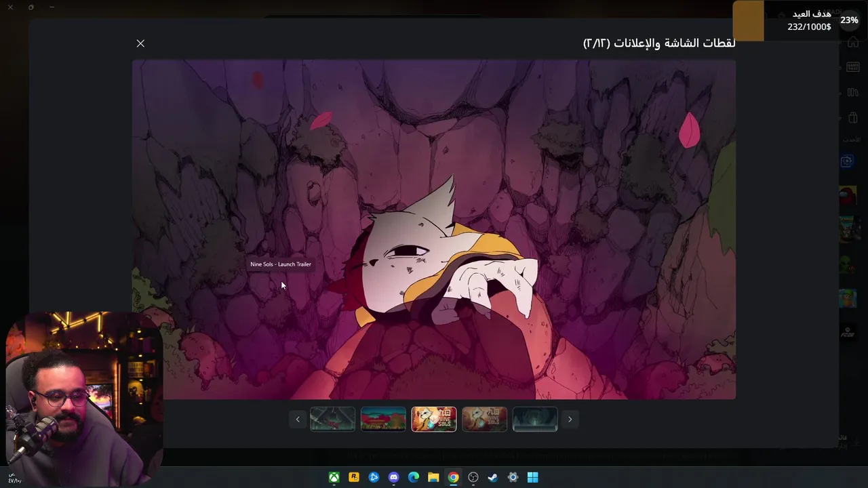
Task: Open the blue app icon in sidebar
Action: (x=847, y=161)
